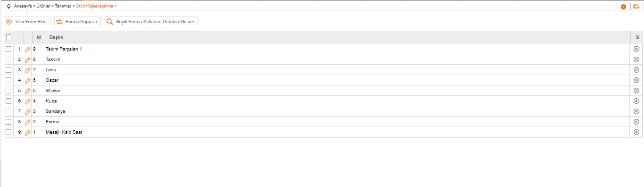The width and height of the screenshot is (644, 187).
Task: Open Tanımlar breadcrumb link
Action: (63, 6)
